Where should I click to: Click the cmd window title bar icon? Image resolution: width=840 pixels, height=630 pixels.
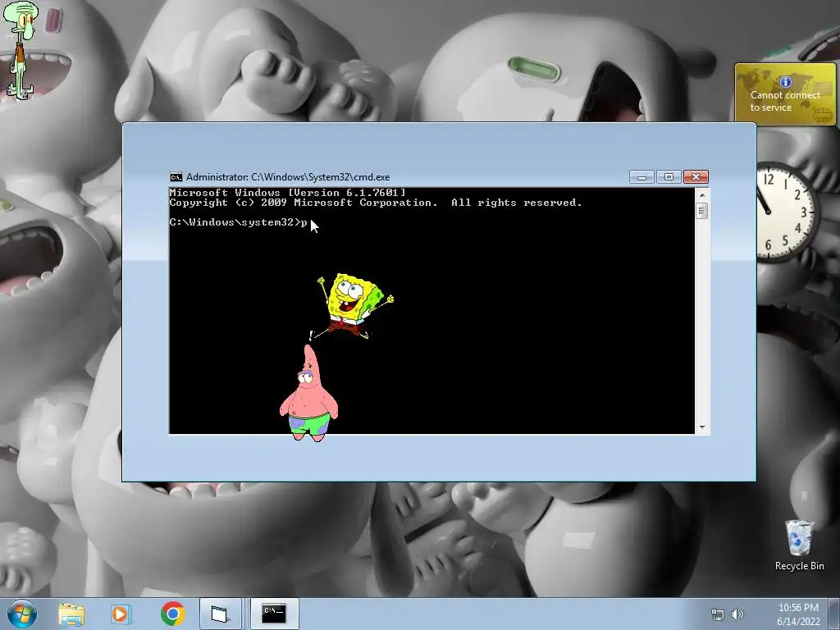click(176, 177)
